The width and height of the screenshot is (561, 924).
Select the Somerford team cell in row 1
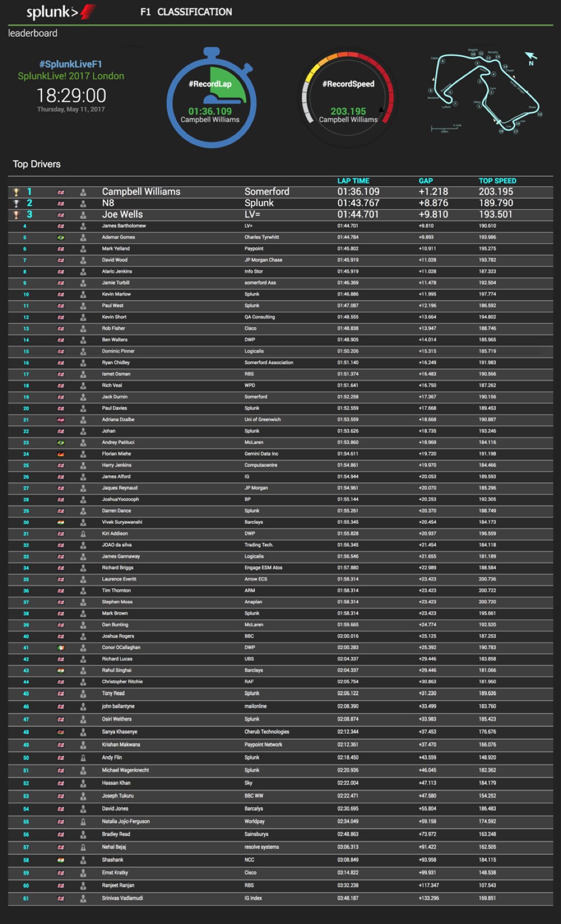(267, 191)
